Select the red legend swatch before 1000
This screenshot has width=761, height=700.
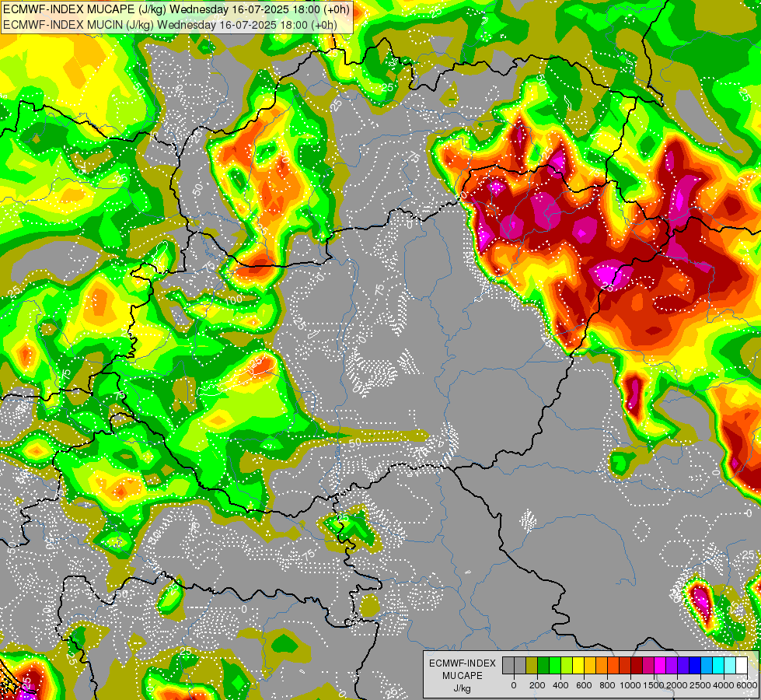coord(625,665)
